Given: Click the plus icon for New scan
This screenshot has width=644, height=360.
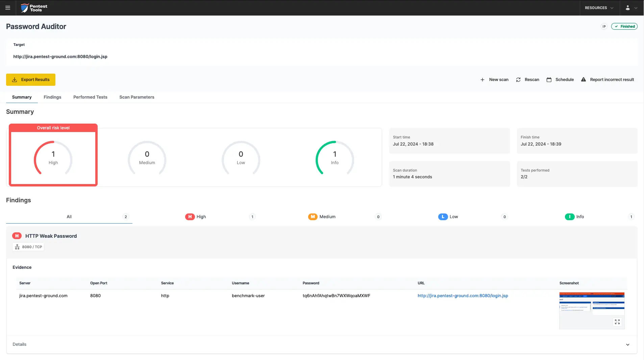Looking at the screenshot, I should [482, 80].
